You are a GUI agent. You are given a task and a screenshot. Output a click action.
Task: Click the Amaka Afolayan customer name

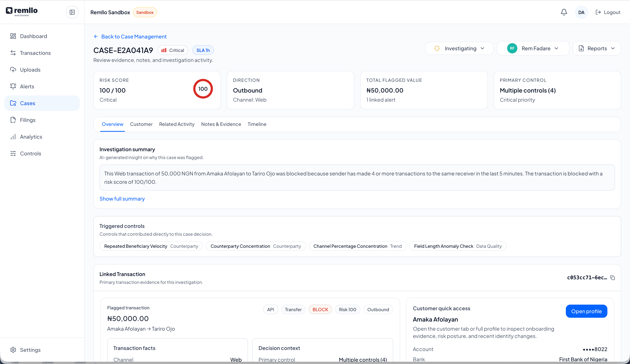(435, 320)
